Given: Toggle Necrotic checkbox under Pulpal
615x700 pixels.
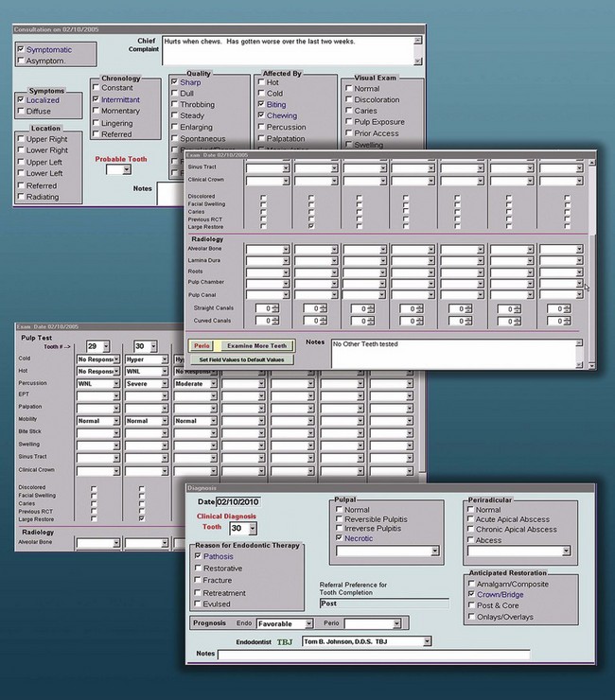Looking at the screenshot, I should pos(339,538).
